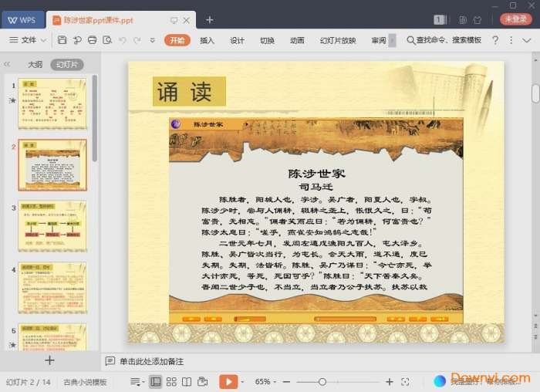Switch to reading view icon

tap(187, 381)
